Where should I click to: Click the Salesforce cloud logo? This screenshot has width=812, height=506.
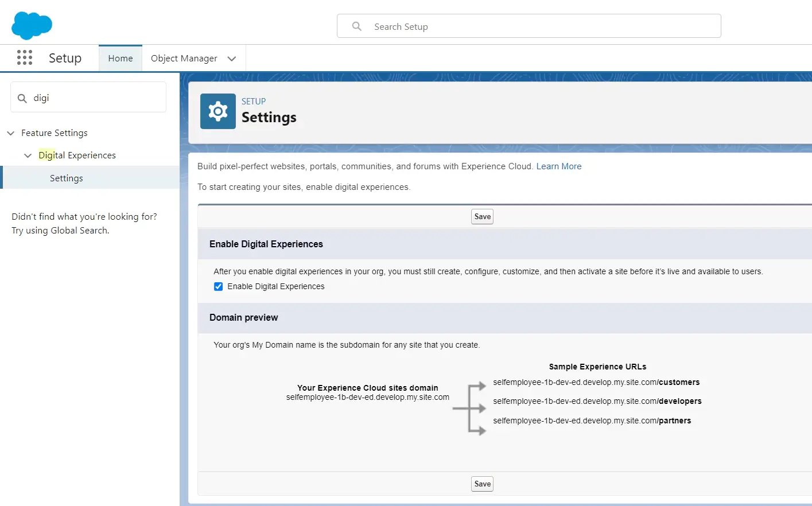click(32, 25)
